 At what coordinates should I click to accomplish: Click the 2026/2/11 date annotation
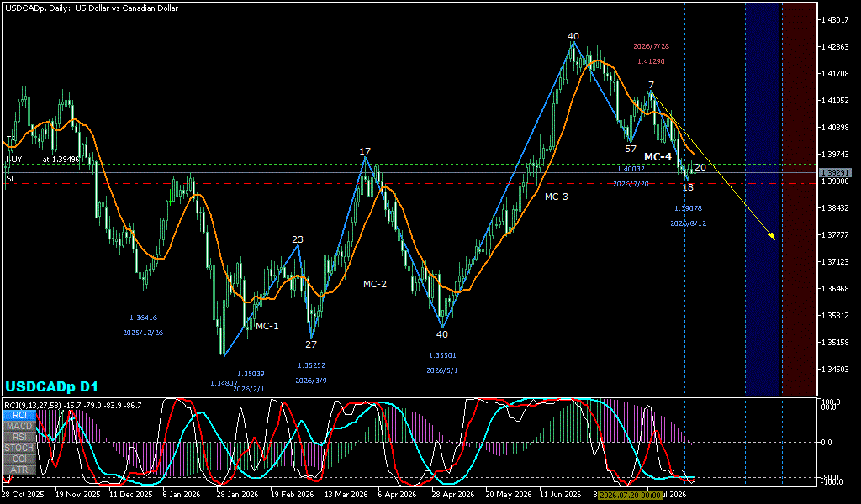tap(251, 389)
